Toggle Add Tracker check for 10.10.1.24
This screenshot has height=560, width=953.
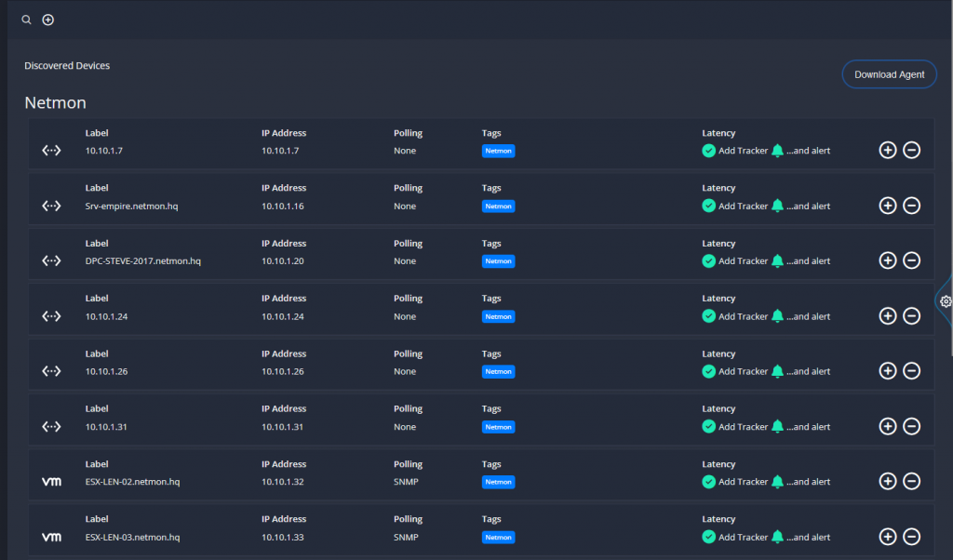[x=708, y=316]
